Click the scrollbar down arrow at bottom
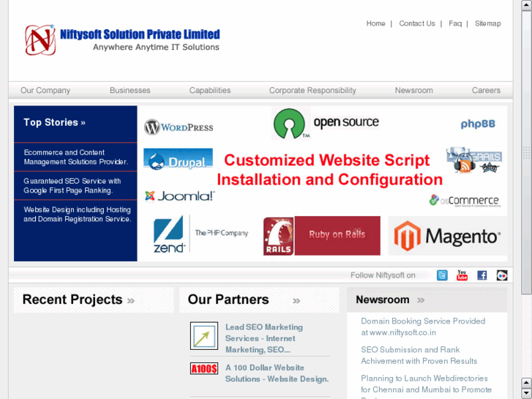This screenshot has height=399, width=532. [526, 393]
